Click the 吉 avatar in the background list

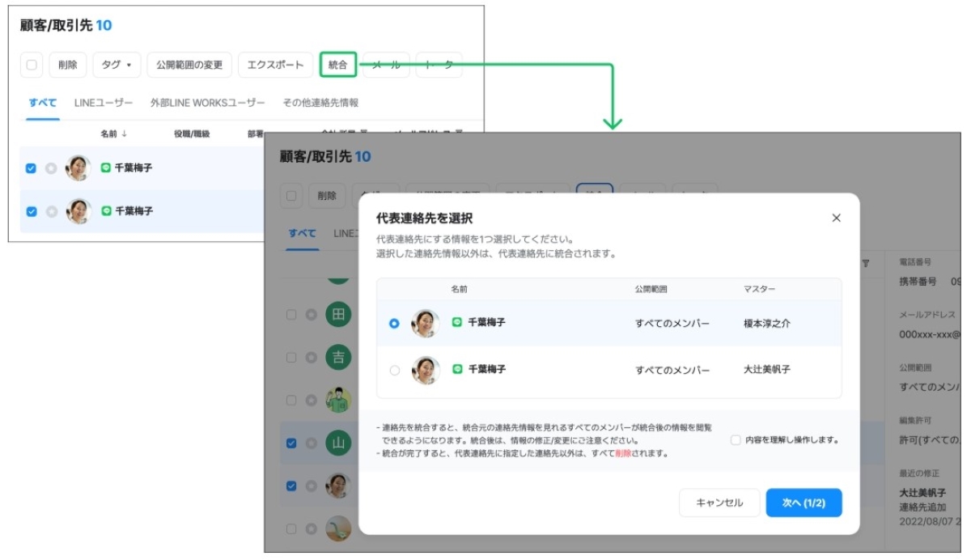tap(339, 357)
